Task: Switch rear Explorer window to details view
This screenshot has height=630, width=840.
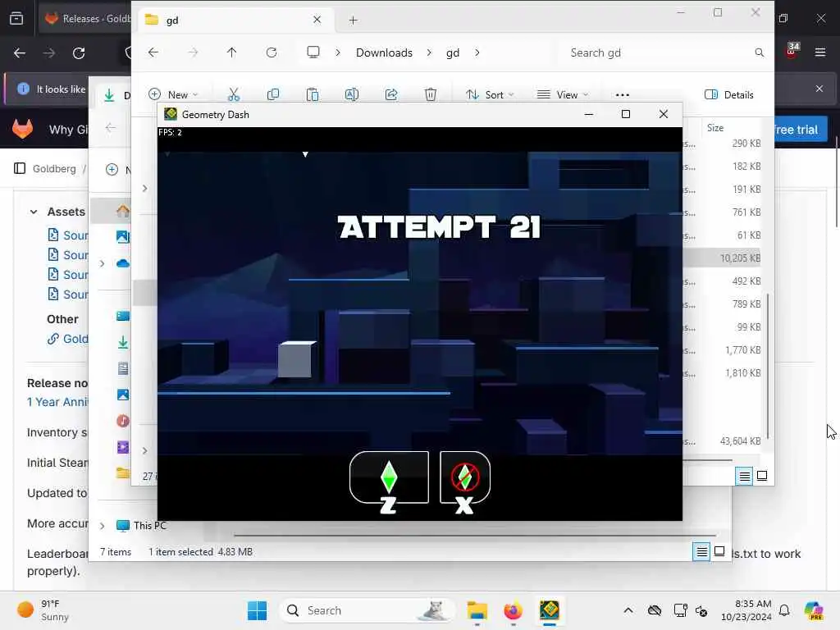Action: coord(701,551)
